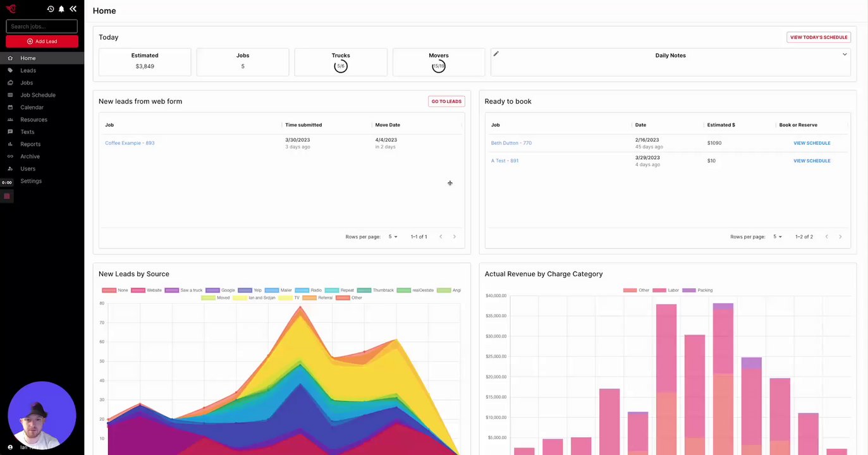The width and height of the screenshot is (868, 455).
Task: Go to previous page in web form leads table
Action: (x=441, y=236)
